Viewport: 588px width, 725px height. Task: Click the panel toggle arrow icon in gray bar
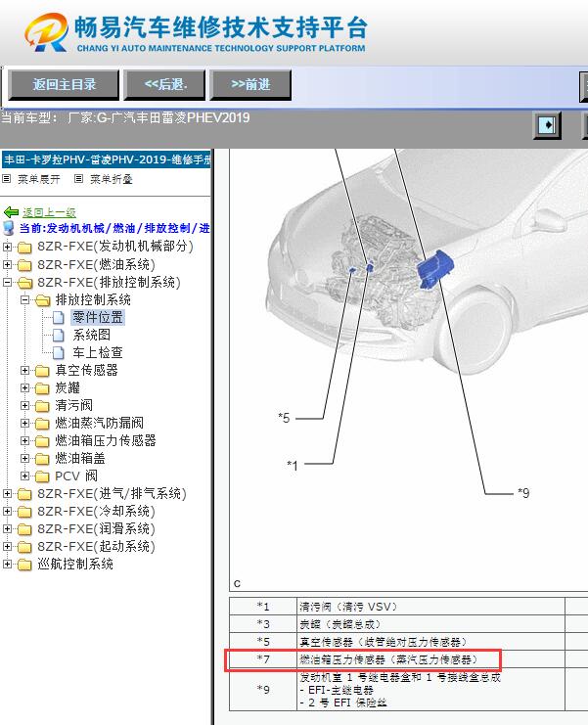(547, 125)
